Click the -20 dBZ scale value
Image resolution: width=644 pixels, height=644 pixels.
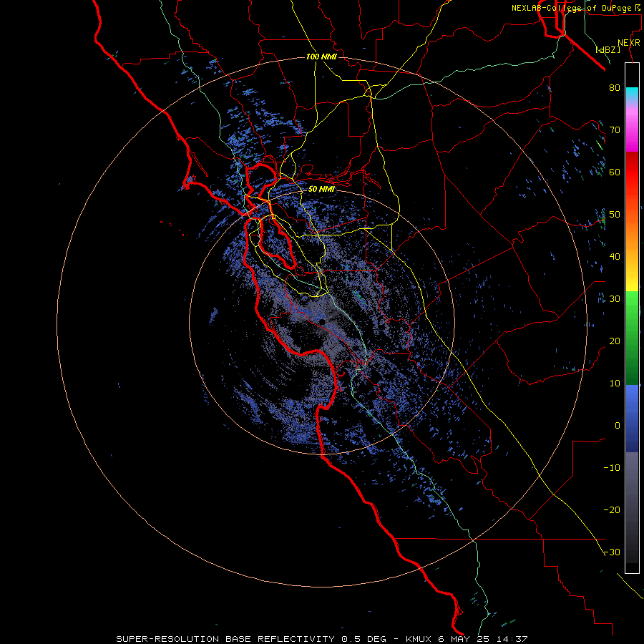[x=612, y=510]
